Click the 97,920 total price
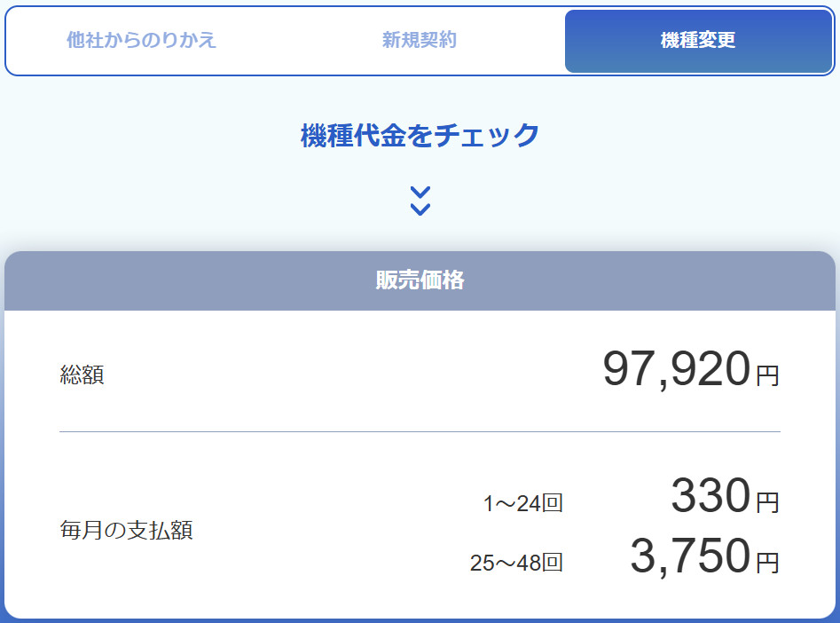This screenshot has height=623, width=840. [x=677, y=370]
